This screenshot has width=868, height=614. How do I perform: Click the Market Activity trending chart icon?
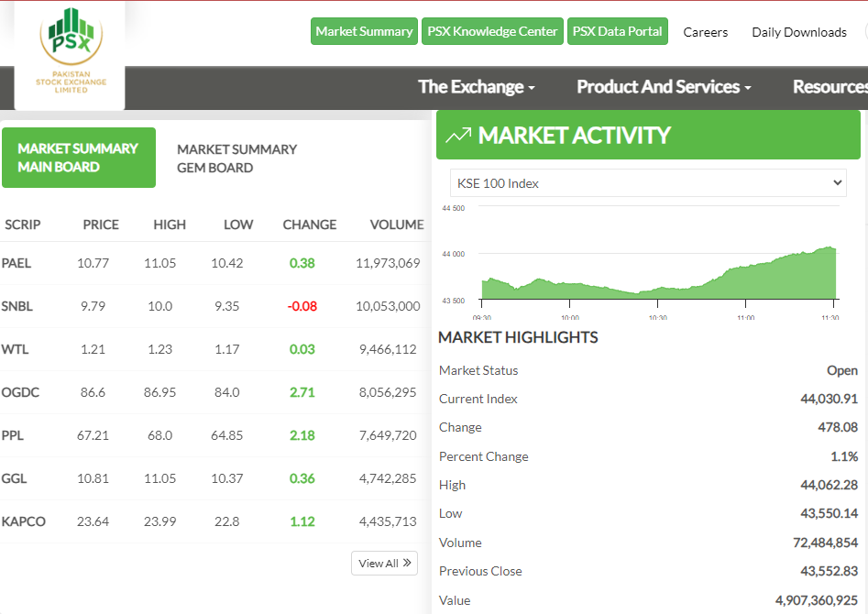coord(457,136)
